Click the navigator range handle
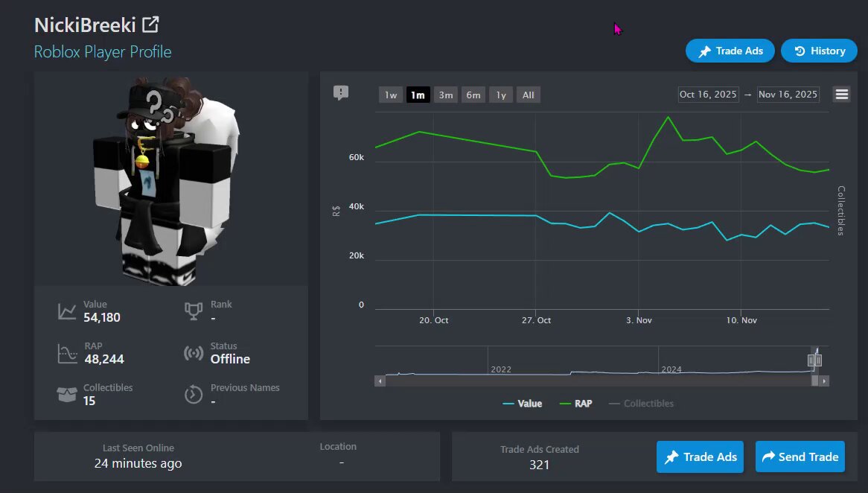 814,360
